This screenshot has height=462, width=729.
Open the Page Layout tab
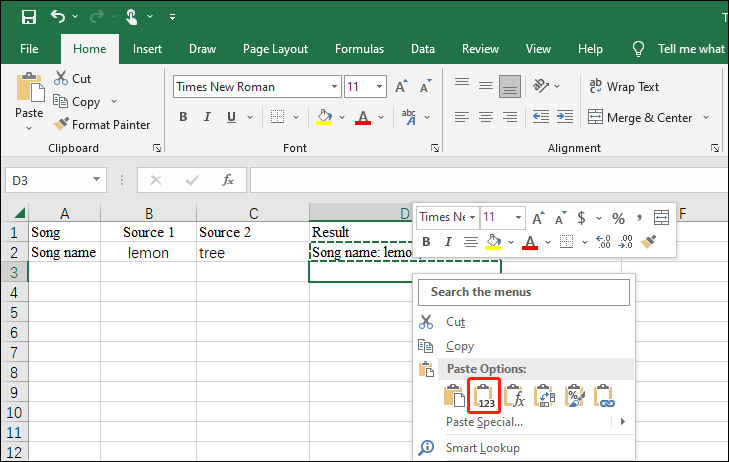pos(275,49)
